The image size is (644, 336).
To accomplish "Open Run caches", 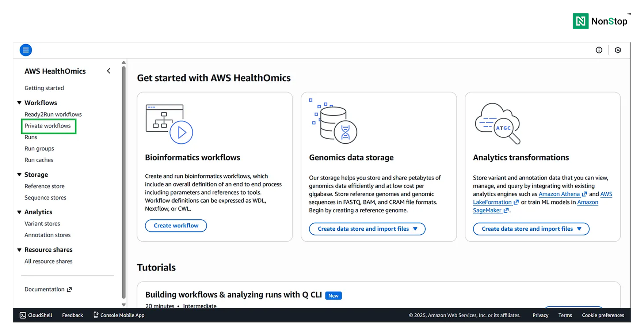I will 39,160.
